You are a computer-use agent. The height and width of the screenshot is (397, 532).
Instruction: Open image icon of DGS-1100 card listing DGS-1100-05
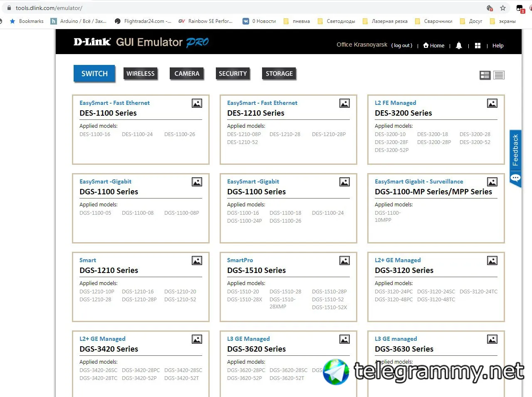(x=197, y=182)
